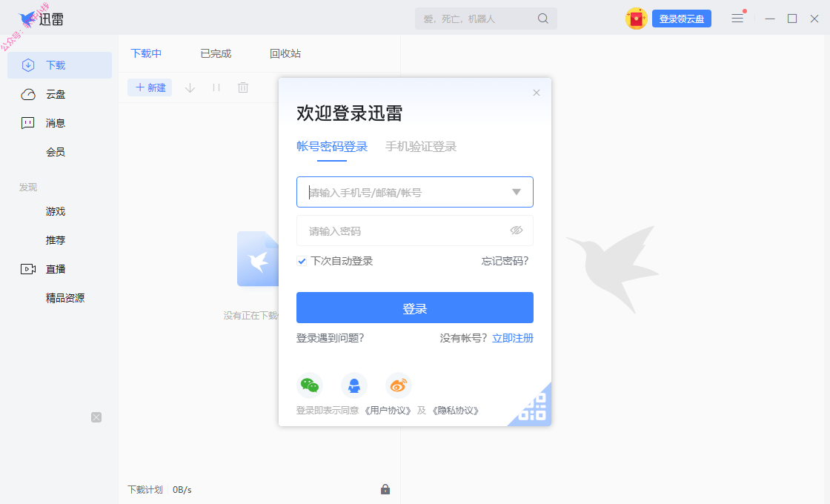Dismiss the sidebar banner close icon
The width and height of the screenshot is (830, 504).
(x=96, y=417)
